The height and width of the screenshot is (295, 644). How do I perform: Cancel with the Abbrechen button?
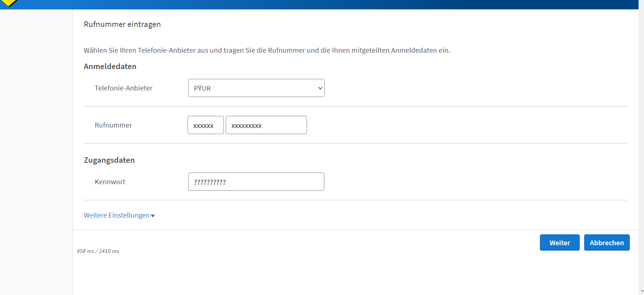point(606,243)
